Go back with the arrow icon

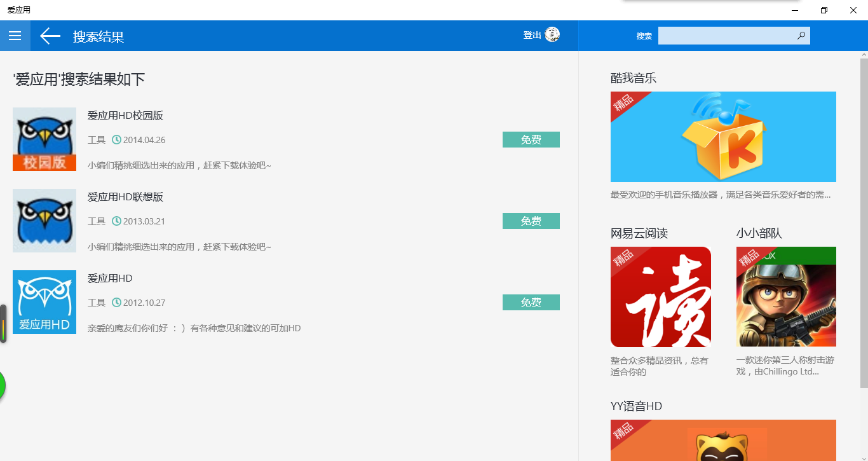pos(50,36)
